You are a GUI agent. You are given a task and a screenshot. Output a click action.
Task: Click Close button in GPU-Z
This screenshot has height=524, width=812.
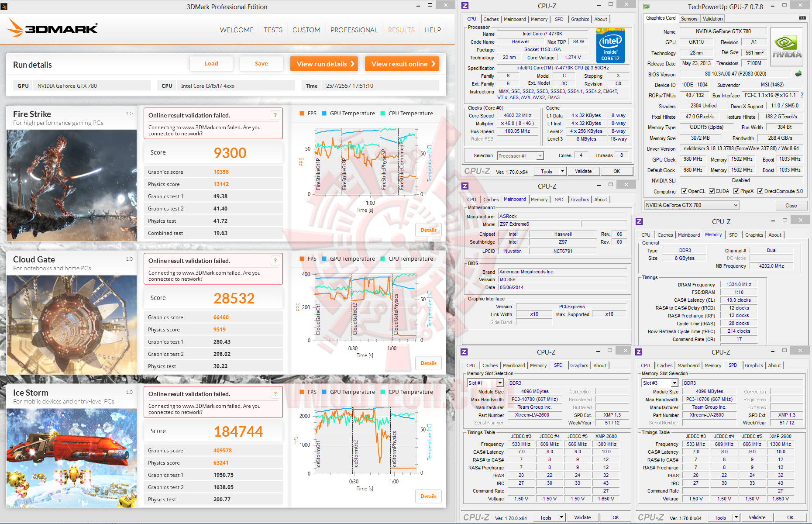pyautogui.click(x=791, y=206)
